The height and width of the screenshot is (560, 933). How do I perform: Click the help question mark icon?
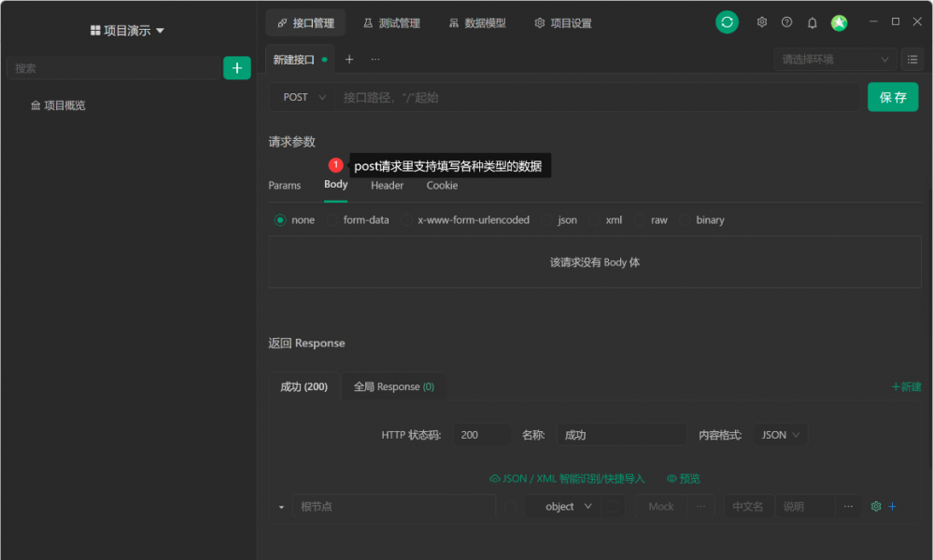click(x=786, y=21)
